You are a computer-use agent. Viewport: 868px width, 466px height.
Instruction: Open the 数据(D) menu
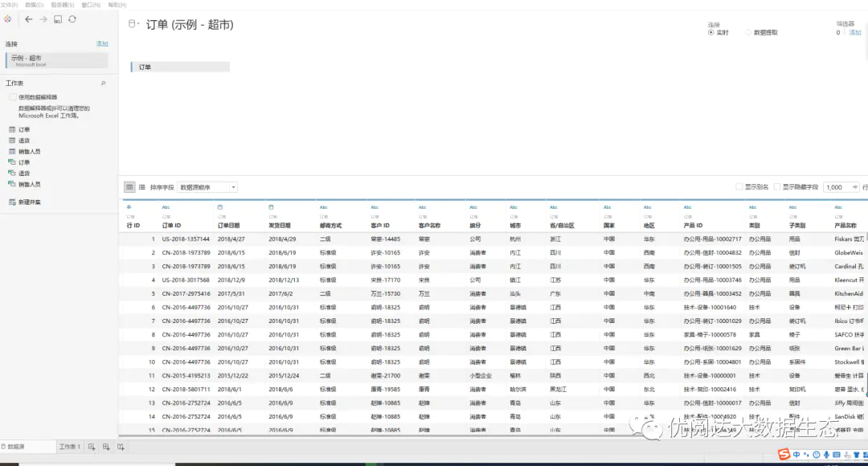35,5
